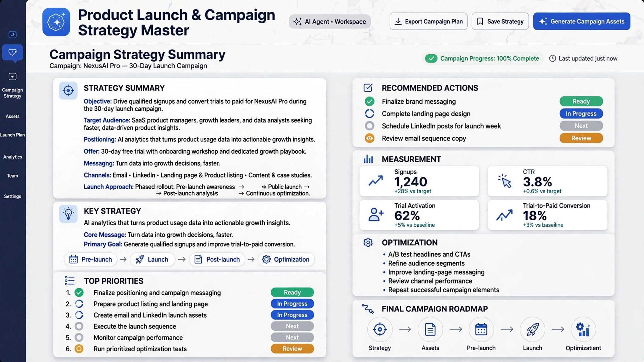Open the Assets sidebar item
The width and height of the screenshot is (644, 362).
point(13,116)
